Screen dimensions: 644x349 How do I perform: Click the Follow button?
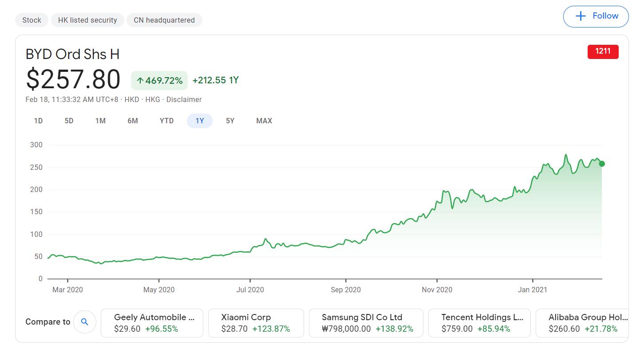click(596, 16)
